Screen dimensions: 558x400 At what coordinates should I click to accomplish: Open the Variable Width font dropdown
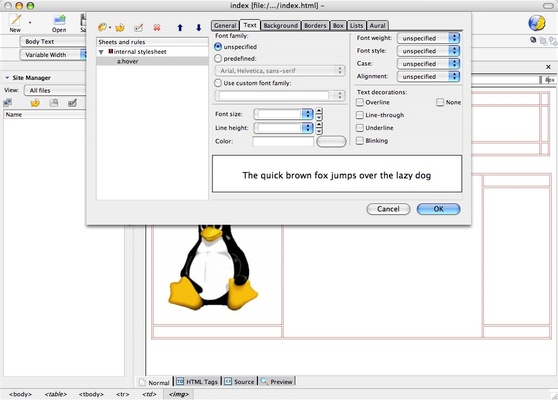pos(53,54)
